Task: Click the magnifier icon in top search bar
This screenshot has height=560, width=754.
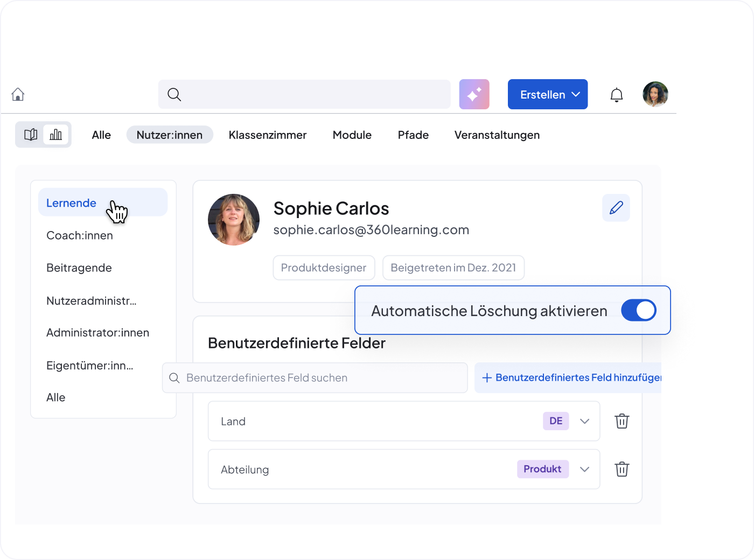Action: pos(174,94)
